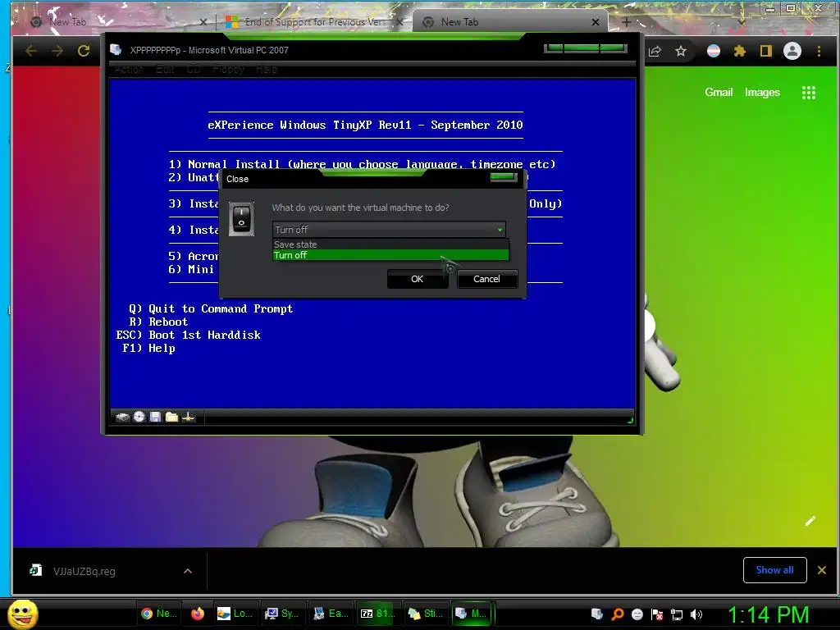Click the 7-Zip taskbar button labeled 81...
840x630 pixels.
pos(377,614)
